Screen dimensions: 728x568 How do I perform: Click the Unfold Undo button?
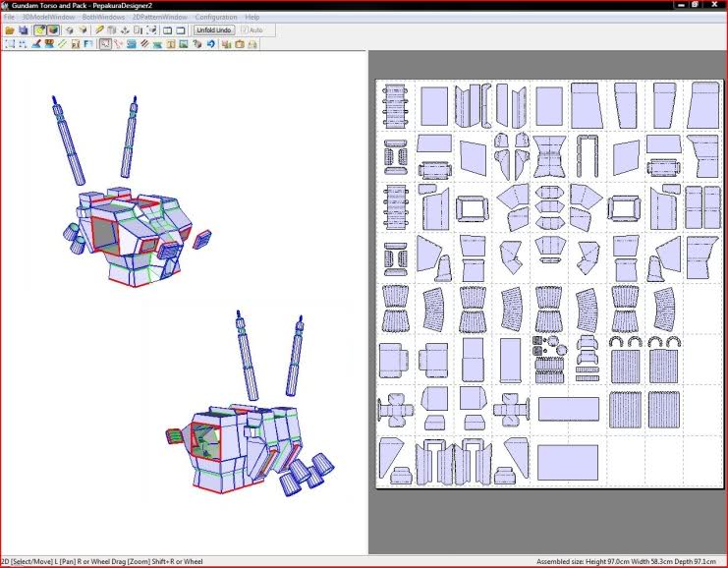(214, 30)
